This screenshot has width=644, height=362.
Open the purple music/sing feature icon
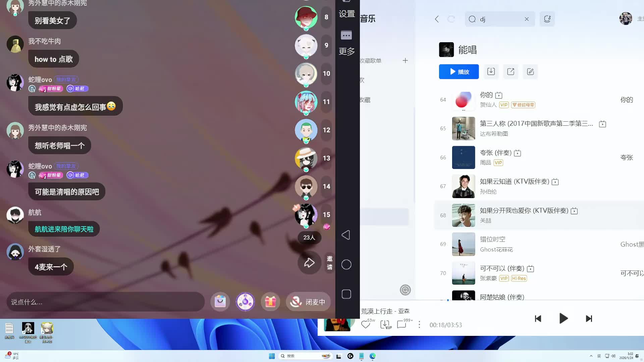tap(245, 302)
